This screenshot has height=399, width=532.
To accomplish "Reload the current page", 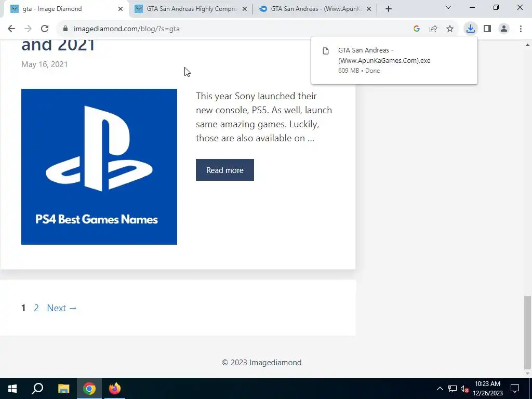I will 45,29.
